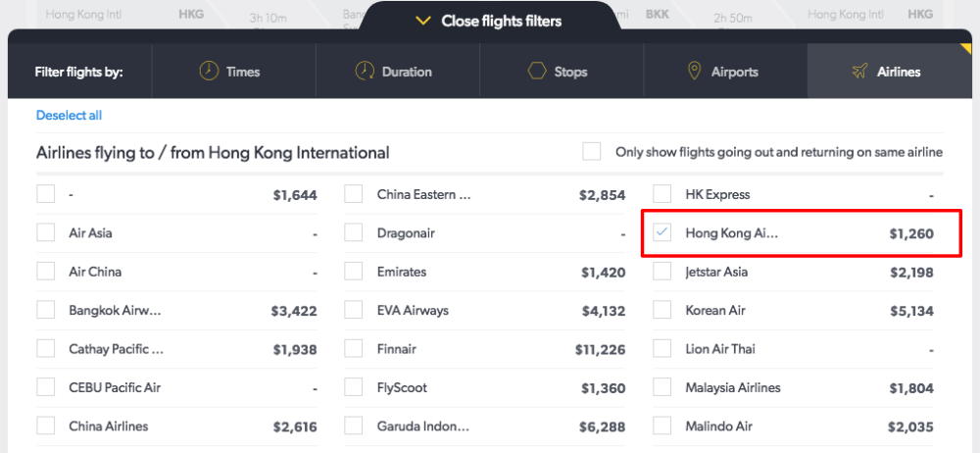
Task: Tick the Emirates checkbox
Action: click(354, 272)
